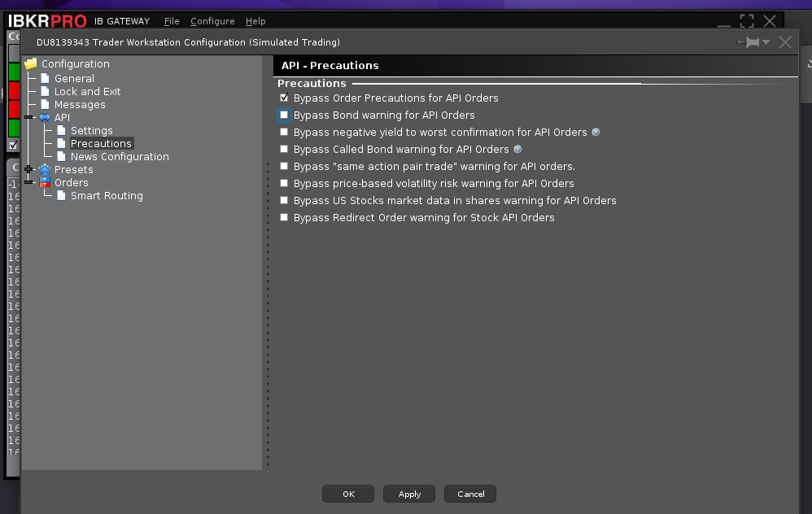
Task: Collapse the API tree node
Action: point(29,118)
